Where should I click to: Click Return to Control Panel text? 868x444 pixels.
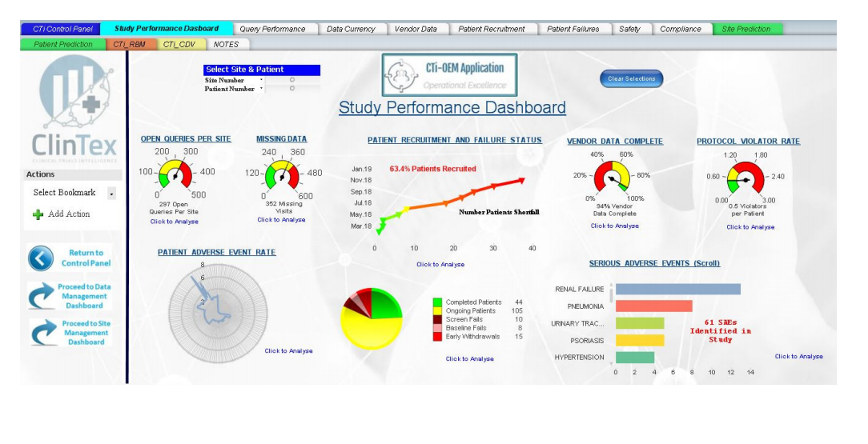point(86,258)
